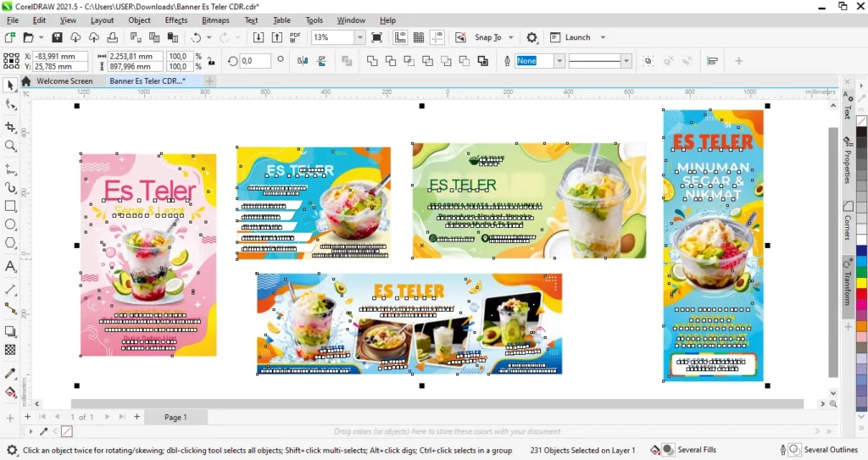Image resolution: width=868 pixels, height=460 pixels.
Task: Select the pink Es Teler poster
Action: point(148,255)
